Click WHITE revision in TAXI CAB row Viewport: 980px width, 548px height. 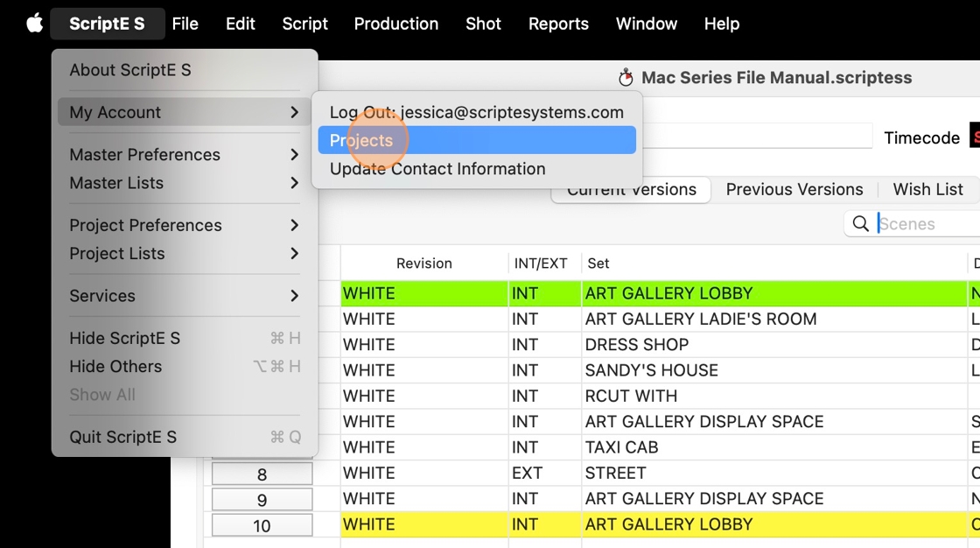[x=424, y=447]
